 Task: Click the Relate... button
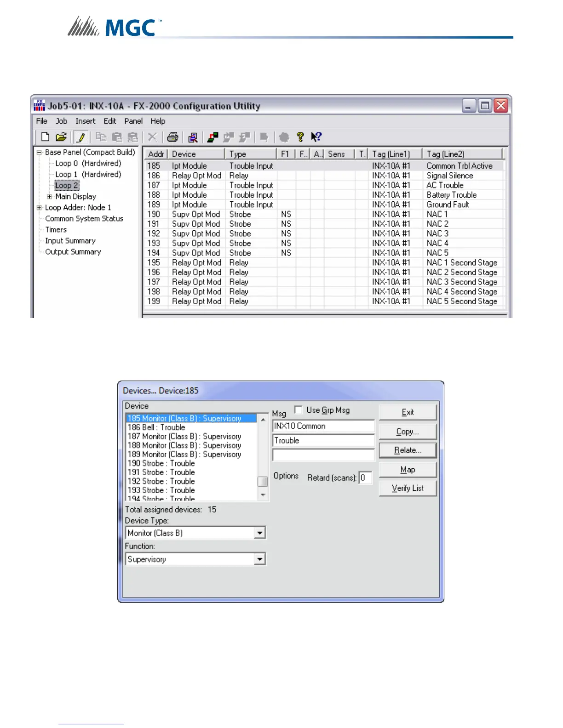408,450
